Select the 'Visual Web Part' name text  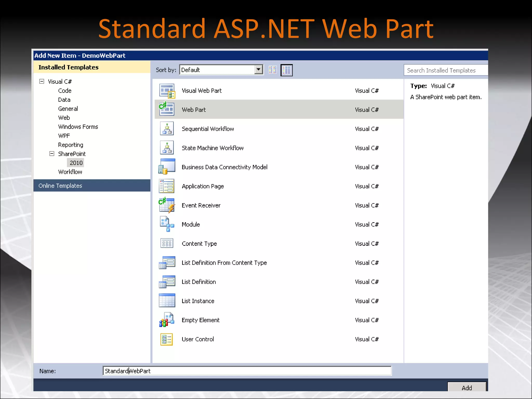point(202,91)
